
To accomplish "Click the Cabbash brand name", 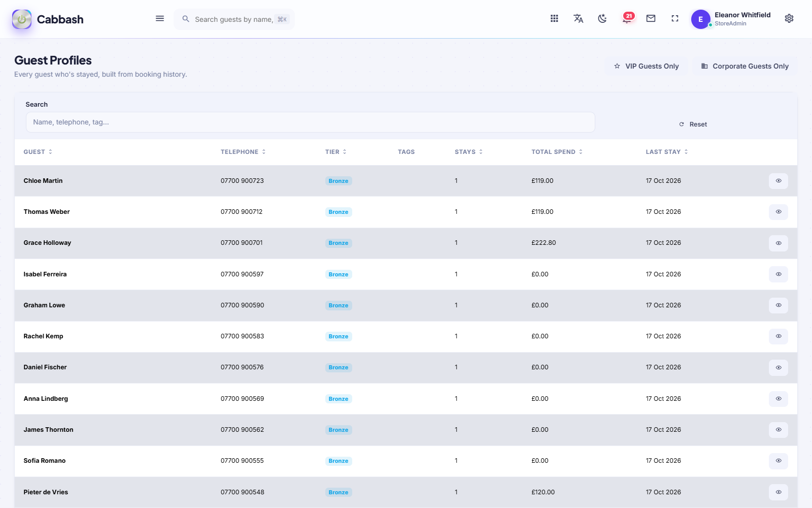I will pos(60,19).
